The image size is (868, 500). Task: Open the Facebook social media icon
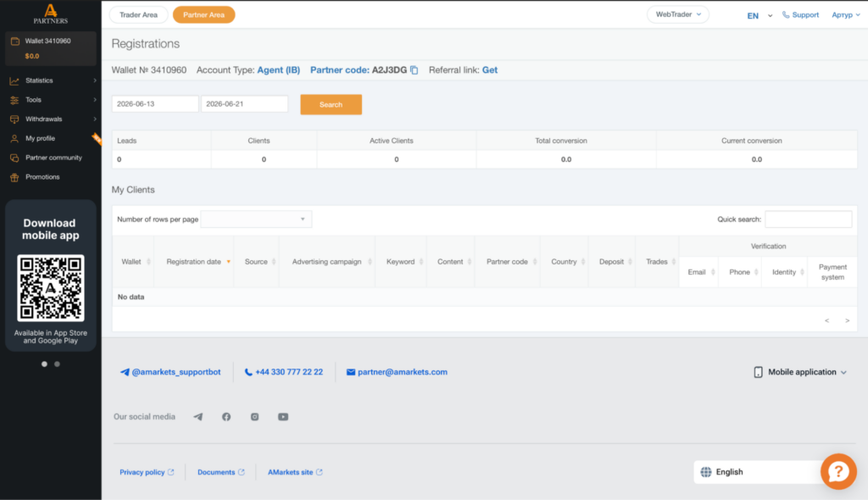(x=226, y=417)
